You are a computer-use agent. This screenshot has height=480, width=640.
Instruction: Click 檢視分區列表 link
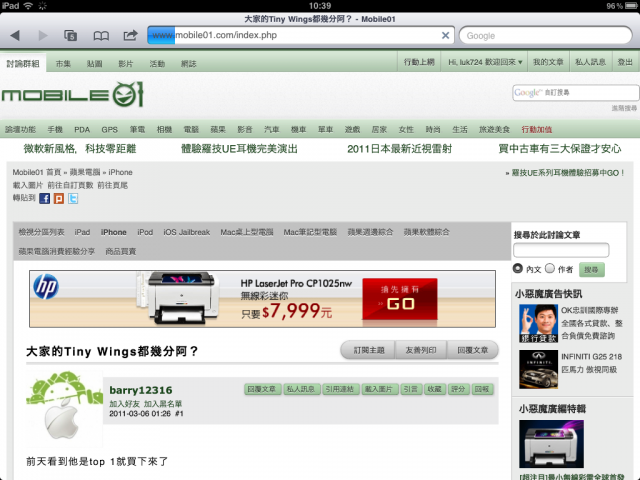[x=42, y=232]
